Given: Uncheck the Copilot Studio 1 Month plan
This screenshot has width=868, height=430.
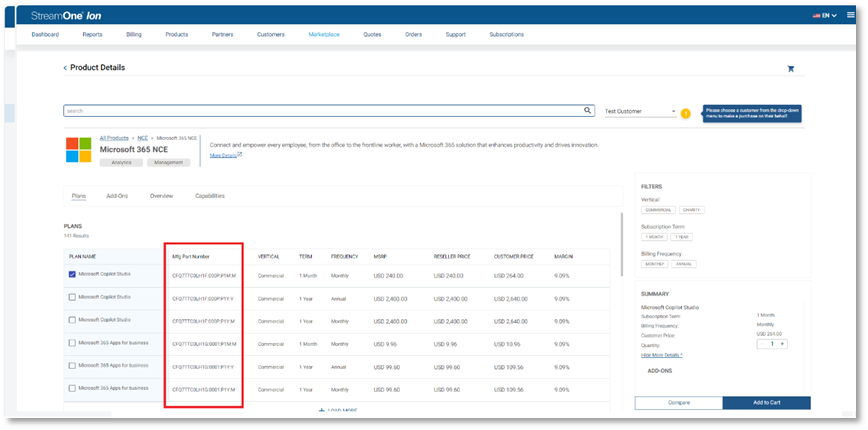Looking at the screenshot, I should pos(73,274).
